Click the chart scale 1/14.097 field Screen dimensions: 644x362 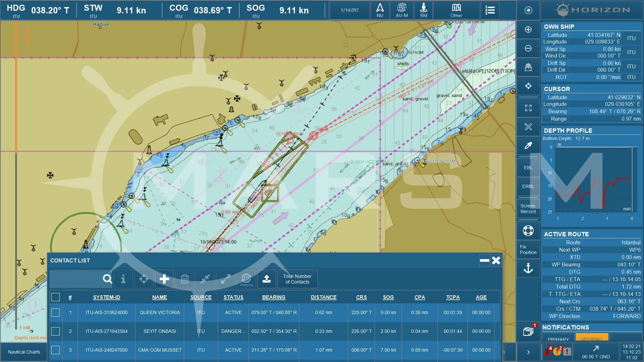pyautogui.click(x=350, y=10)
